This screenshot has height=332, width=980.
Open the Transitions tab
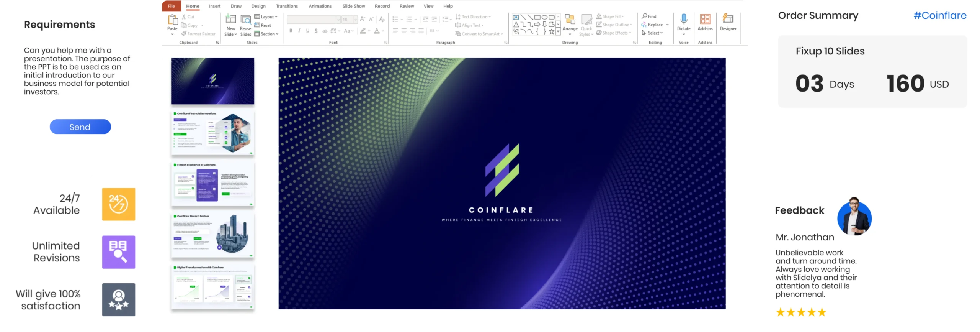(x=287, y=6)
